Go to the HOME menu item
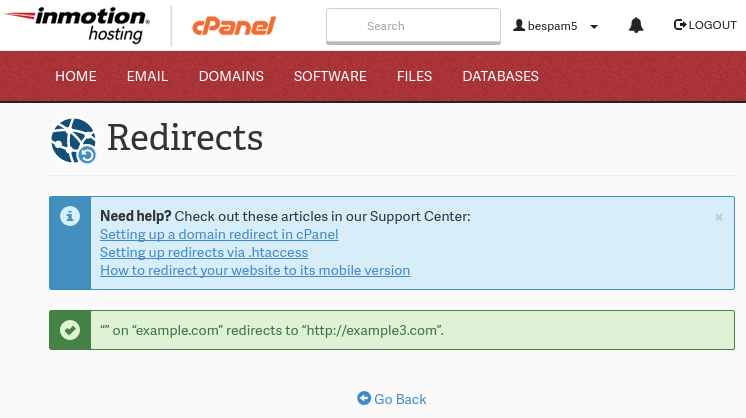This screenshot has height=418, width=746. [76, 76]
